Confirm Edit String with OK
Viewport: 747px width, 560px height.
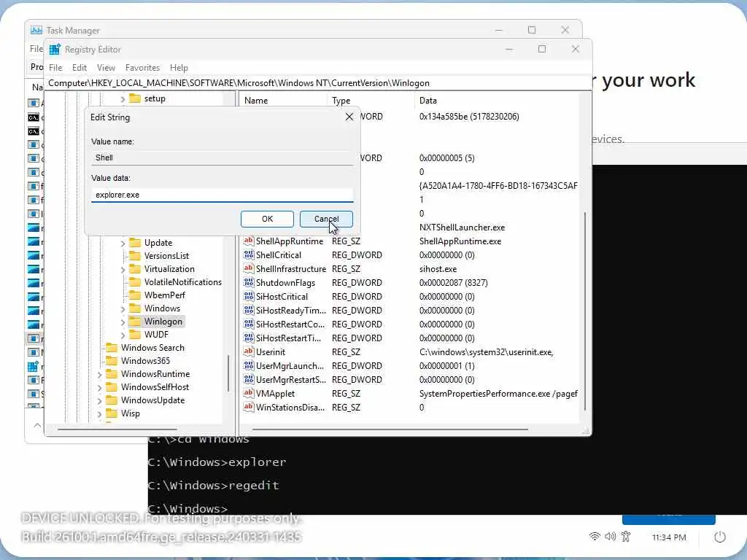[x=267, y=219]
